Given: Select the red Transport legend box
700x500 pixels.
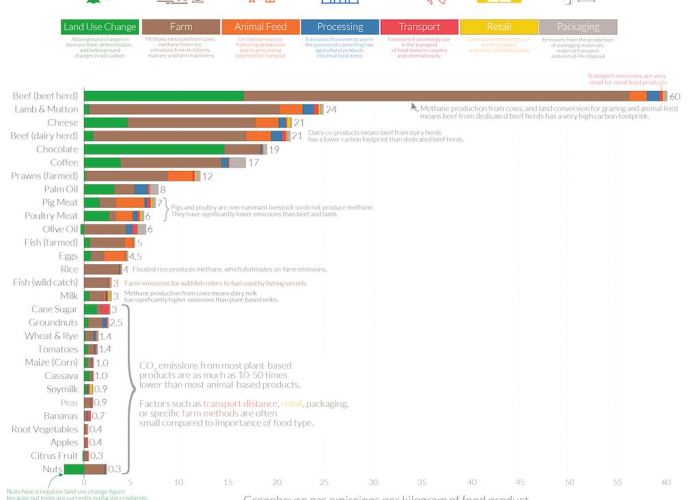Looking at the screenshot, I should pyautogui.click(x=419, y=27).
